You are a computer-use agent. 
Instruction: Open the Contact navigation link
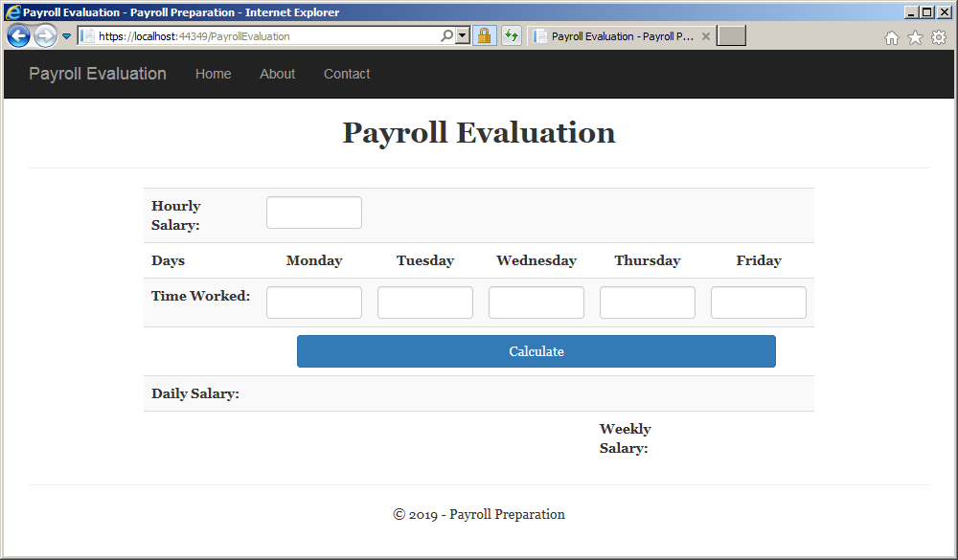[347, 74]
